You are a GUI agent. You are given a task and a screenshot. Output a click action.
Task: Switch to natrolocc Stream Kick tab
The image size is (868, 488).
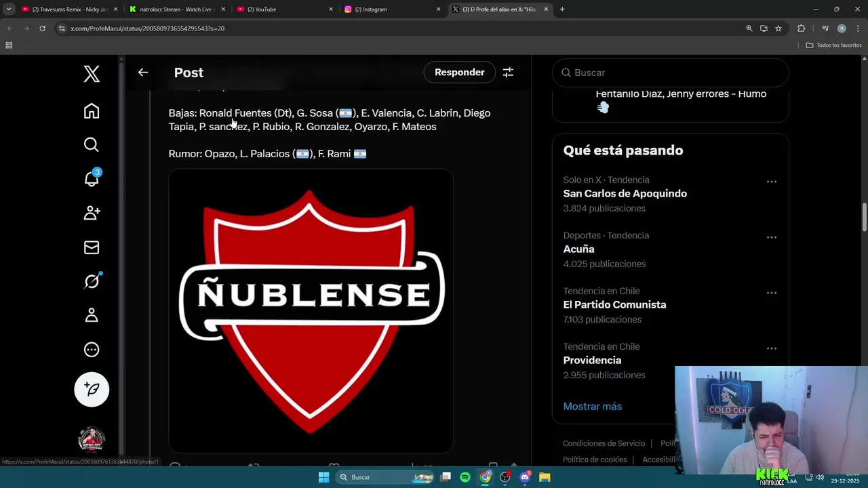click(176, 9)
